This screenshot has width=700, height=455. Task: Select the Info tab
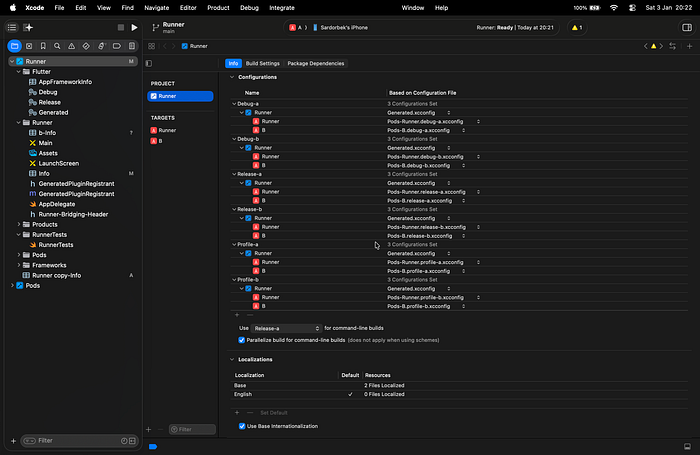tap(233, 63)
